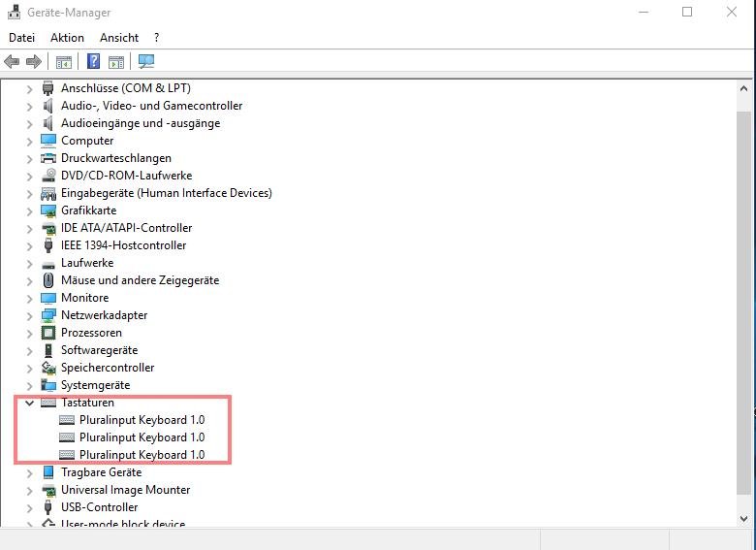
Task: Expand Audioeingänge und -ausgänge node
Action: tap(29, 124)
